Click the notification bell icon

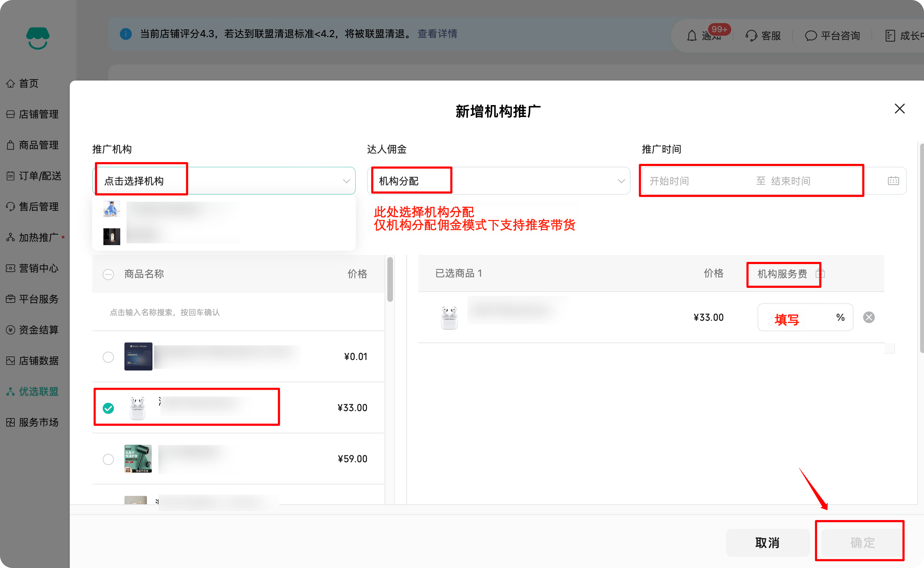692,36
